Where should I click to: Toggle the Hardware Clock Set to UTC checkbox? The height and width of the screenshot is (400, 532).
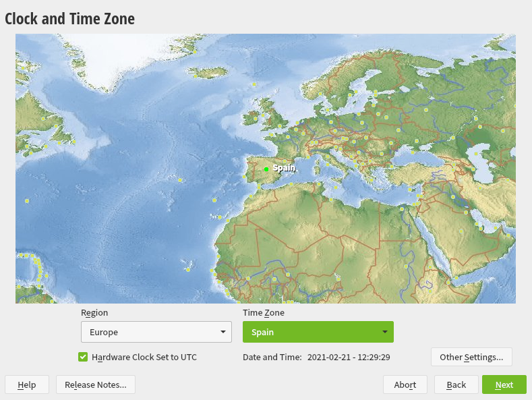83,357
